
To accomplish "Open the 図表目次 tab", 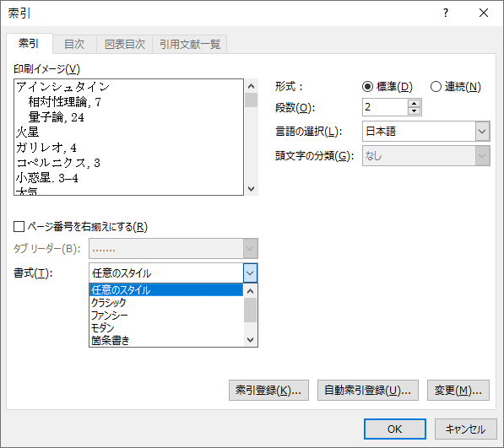I will pos(125,44).
